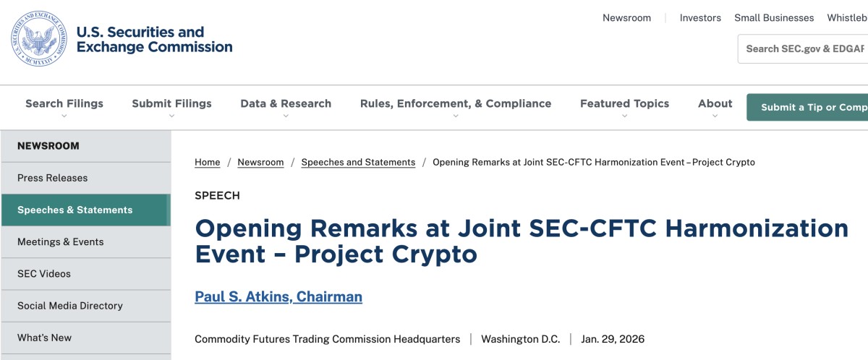Expand Rules, Enforcement, & Compliance menu
This screenshot has width=868, height=360.
(455, 105)
